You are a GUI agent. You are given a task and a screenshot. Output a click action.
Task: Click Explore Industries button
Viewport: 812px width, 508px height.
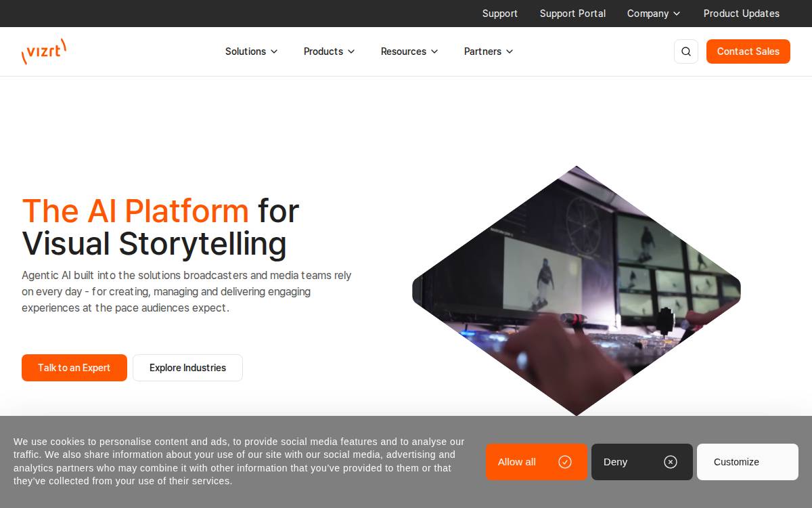(x=187, y=368)
